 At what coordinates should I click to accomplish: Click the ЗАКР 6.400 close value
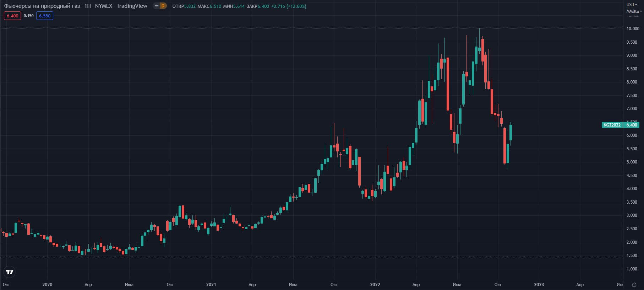click(x=258, y=6)
